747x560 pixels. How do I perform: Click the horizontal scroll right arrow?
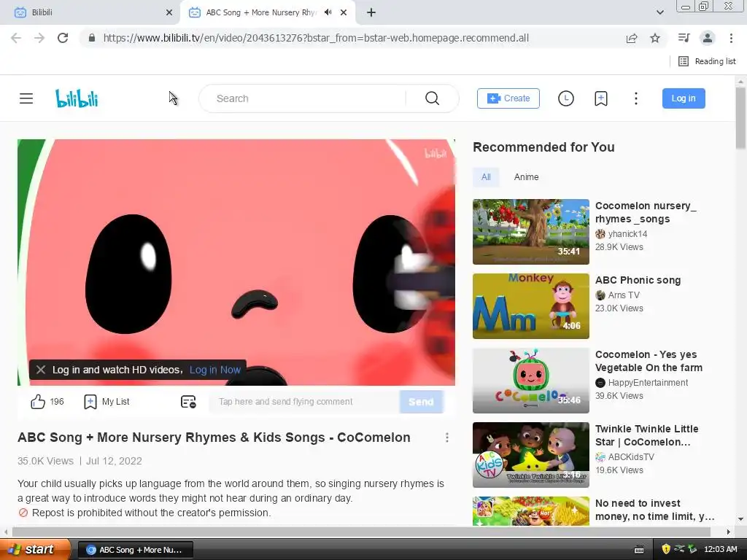coord(729,532)
